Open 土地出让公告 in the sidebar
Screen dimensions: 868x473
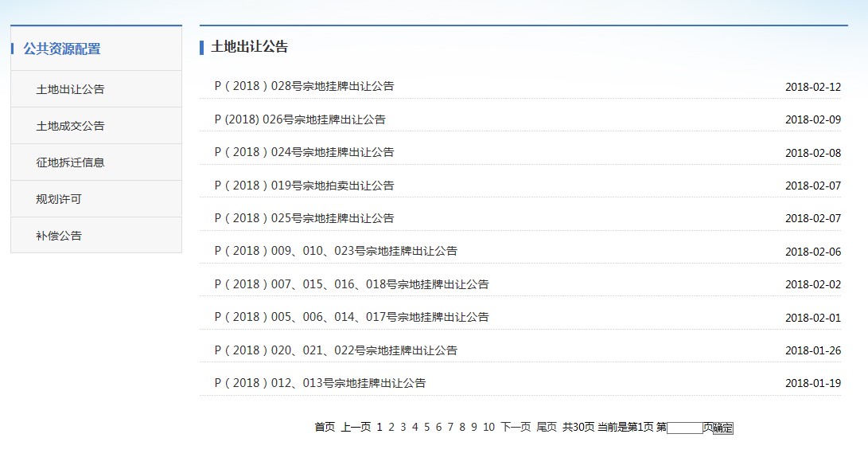pos(70,89)
